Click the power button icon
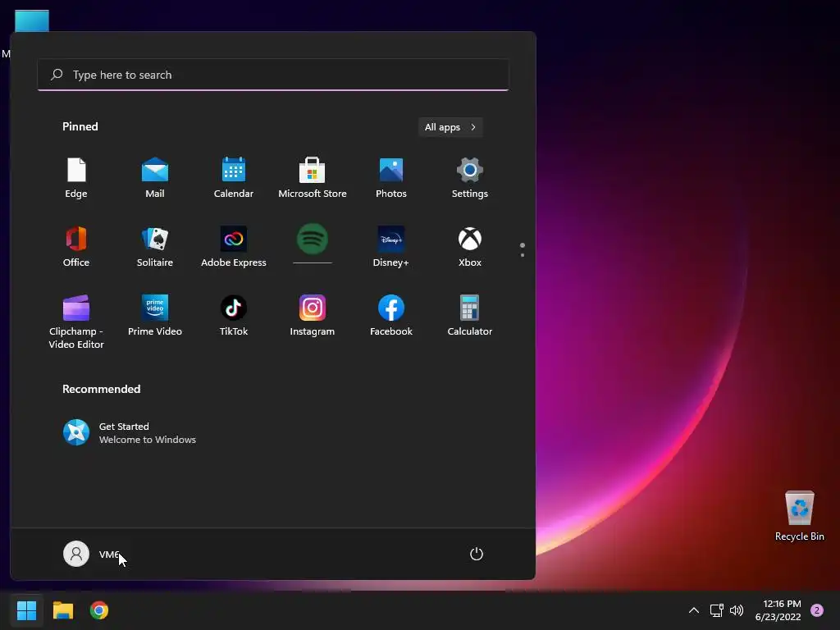The height and width of the screenshot is (630, 840). (x=477, y=554)
